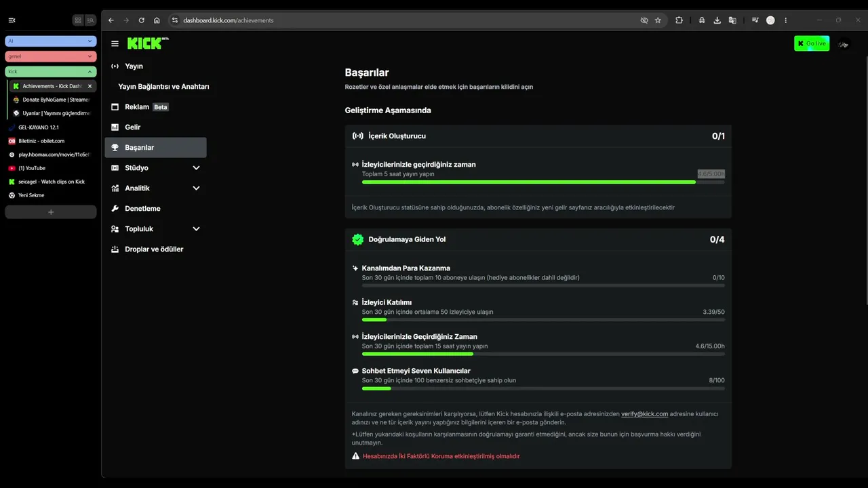
Task: Click the Droplar ve ödüller gift icon
Action: pyautogui.click(x=115, y=249)
